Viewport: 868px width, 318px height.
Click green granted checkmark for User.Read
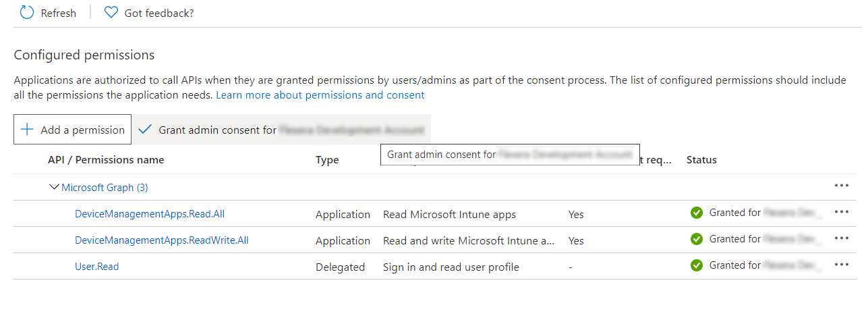[x=697, y=265]
